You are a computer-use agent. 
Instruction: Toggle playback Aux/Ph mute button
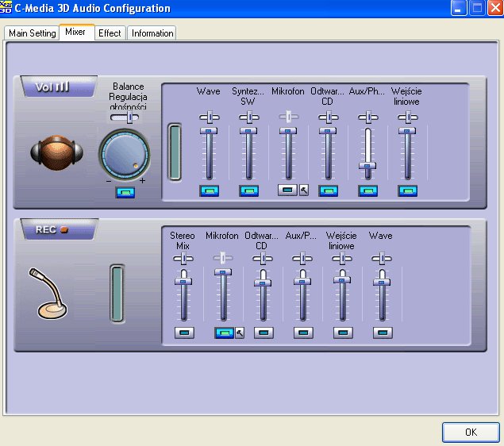367,190
